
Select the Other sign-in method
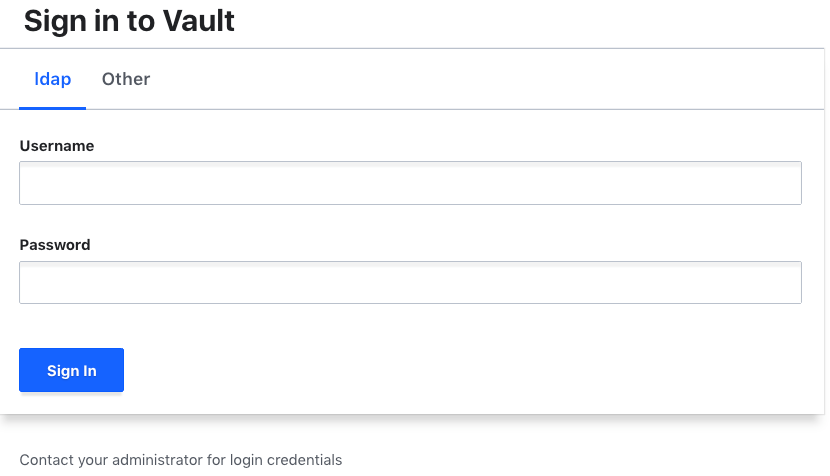pyautogui.click(x=126, y=79)
